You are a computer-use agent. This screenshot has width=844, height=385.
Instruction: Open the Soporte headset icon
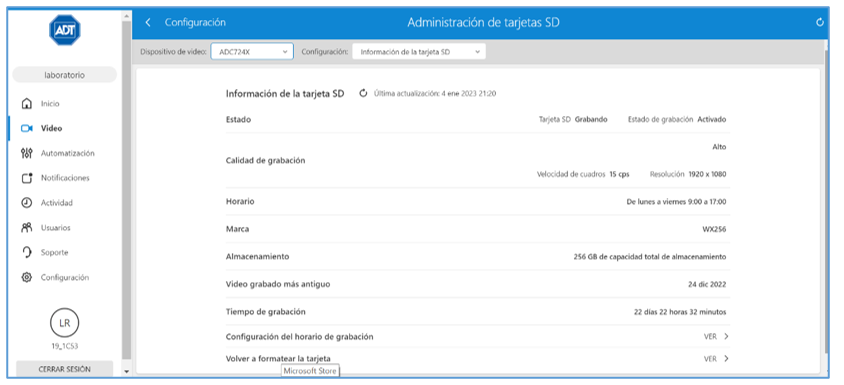click(26, 253)
